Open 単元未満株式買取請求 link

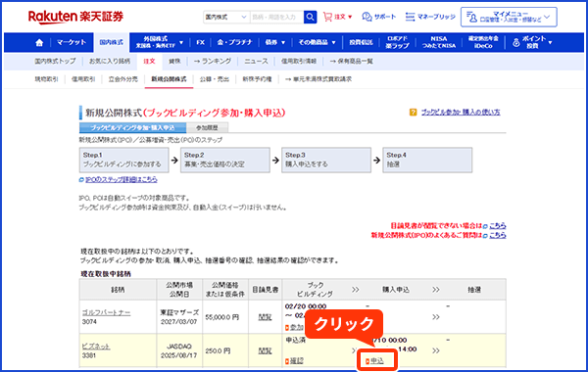(x=318, y=79)
